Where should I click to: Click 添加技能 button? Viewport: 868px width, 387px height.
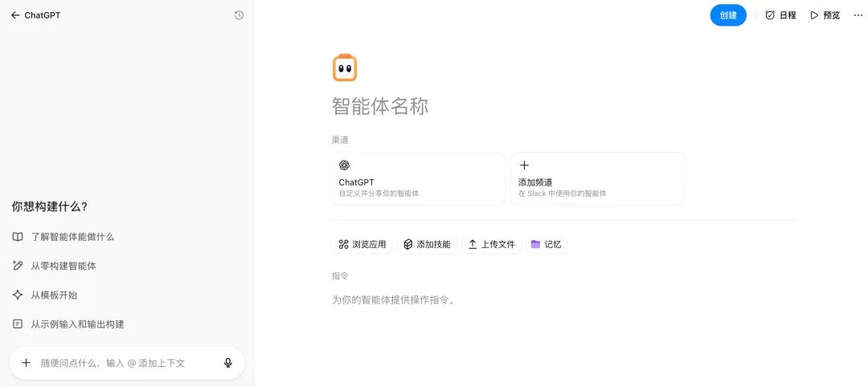pos(427,244)
